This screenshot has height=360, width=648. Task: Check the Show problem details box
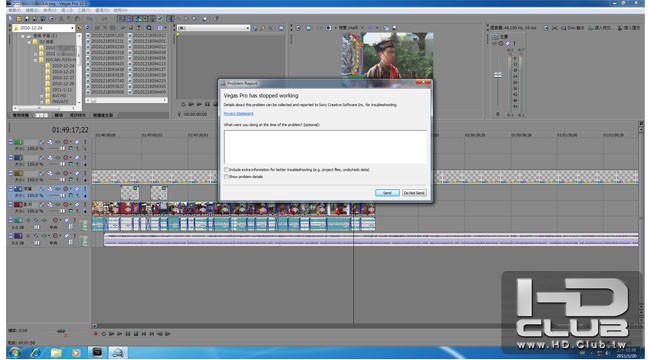tap(226, 176)
